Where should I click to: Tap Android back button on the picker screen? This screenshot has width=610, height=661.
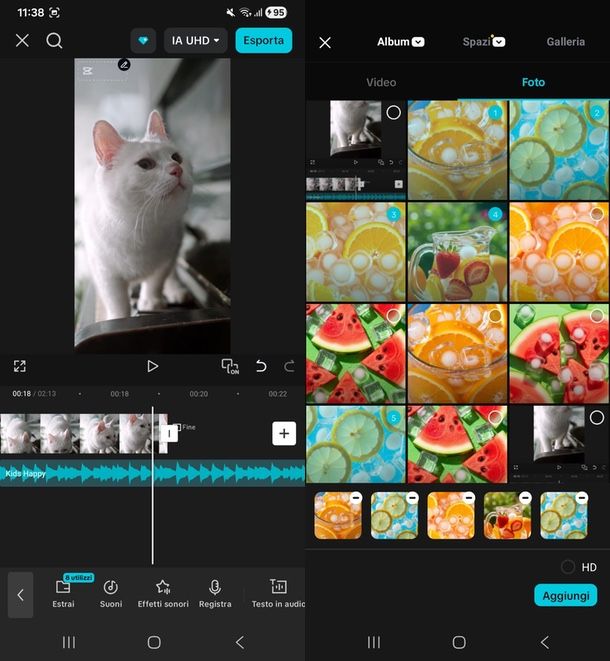click(x=545, y=642)
